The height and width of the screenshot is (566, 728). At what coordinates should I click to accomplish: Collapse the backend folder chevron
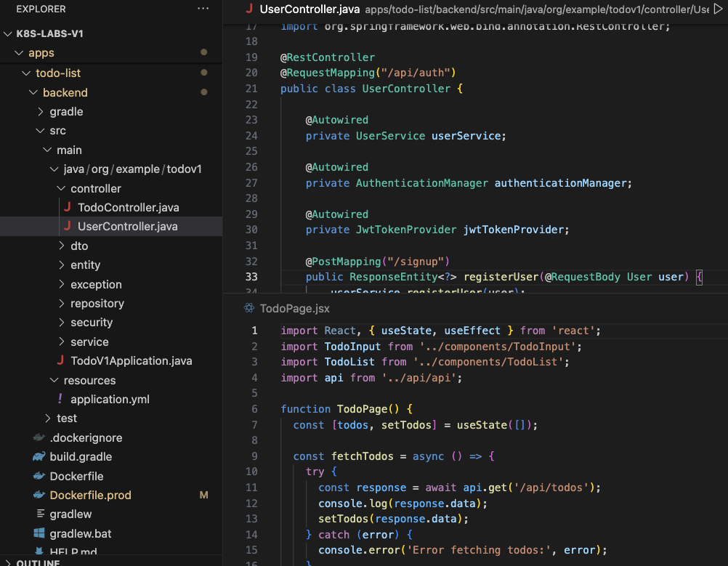tap(33, 92)
